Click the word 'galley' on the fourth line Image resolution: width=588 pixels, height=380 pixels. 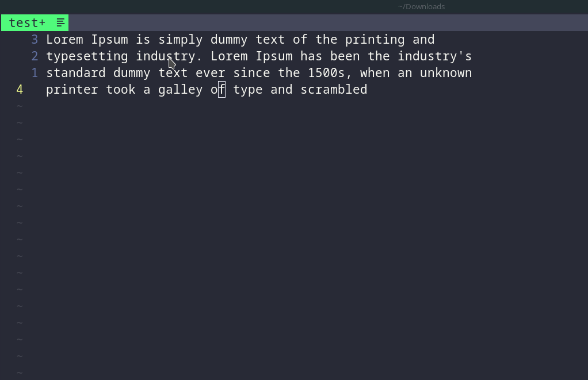pos(180,90)
